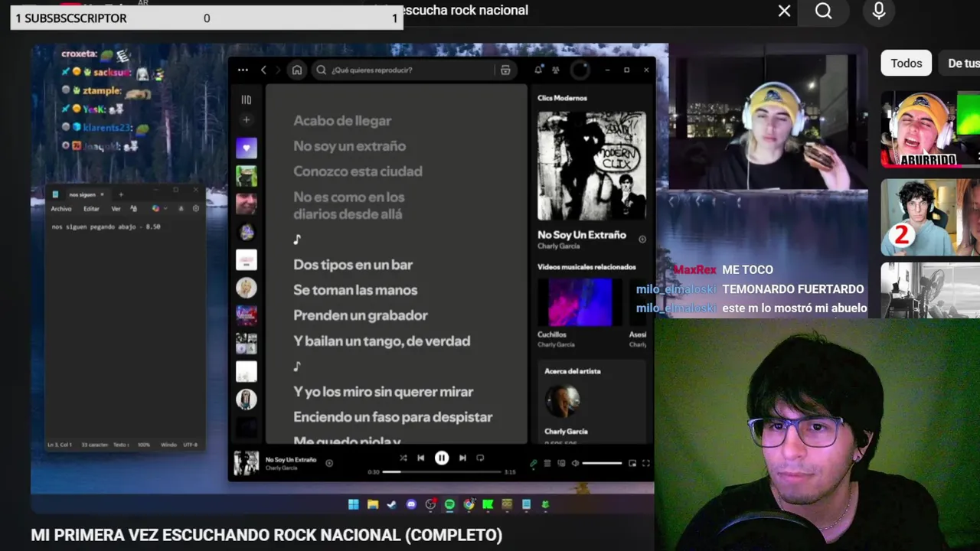Create a playlist with the plus button
The width and height of the screenshot is (980, 551).
pos(247,120)
